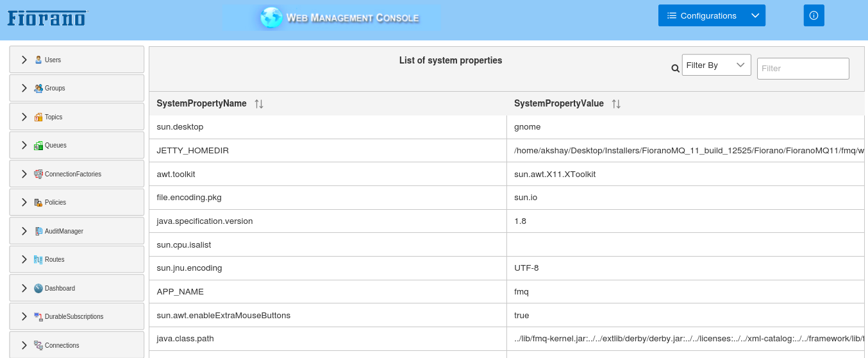Select the Users menu label
The image size is (868, 358).
click(53, 60)
